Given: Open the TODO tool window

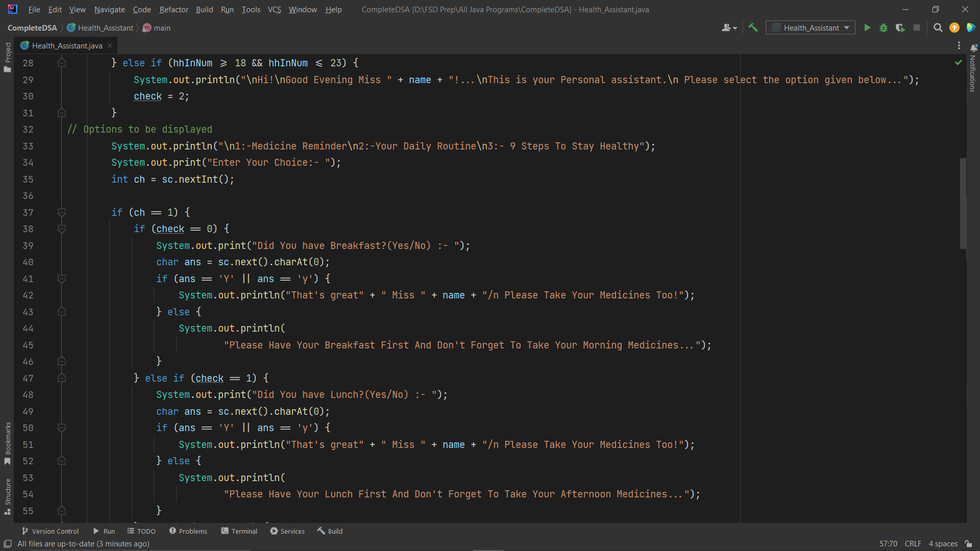Looking at the screenshot, I should [x=141, y=531].
